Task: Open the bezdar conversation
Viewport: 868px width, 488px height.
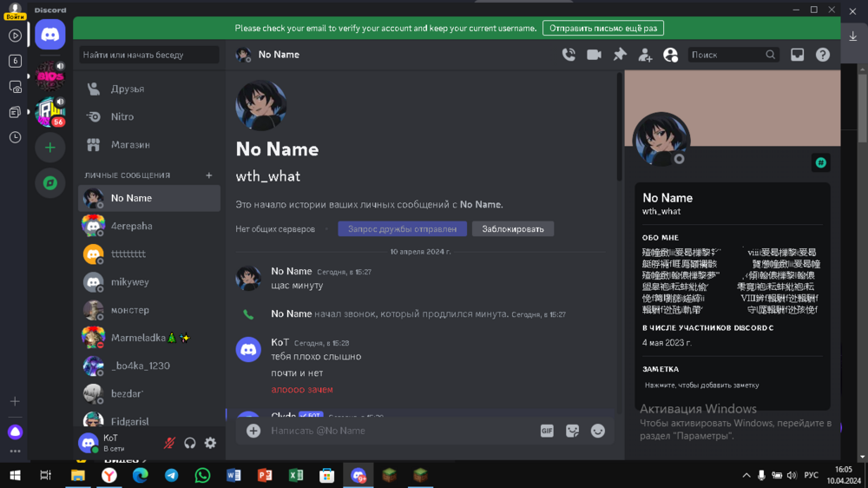Action: click(149, 393)
